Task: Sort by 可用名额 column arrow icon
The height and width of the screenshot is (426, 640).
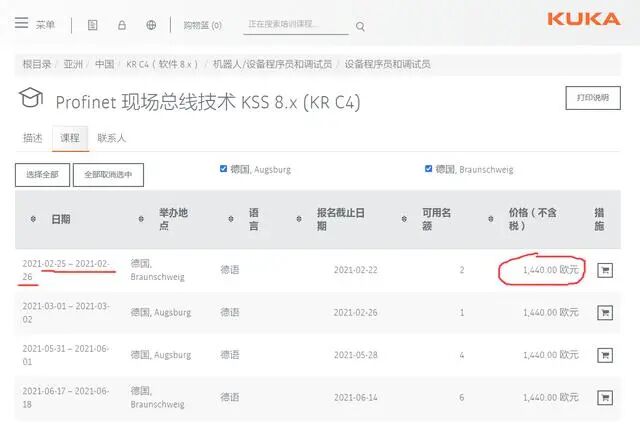Action: coord(404,219)
